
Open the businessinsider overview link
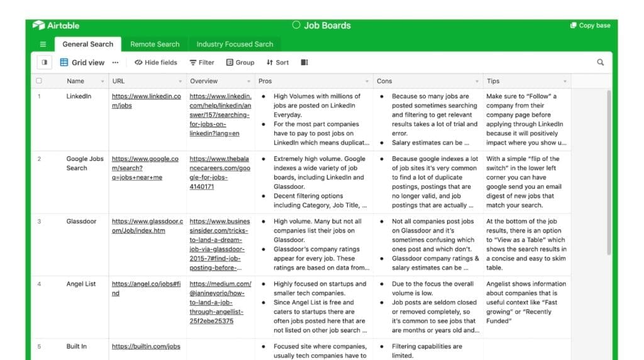(219, 244)
